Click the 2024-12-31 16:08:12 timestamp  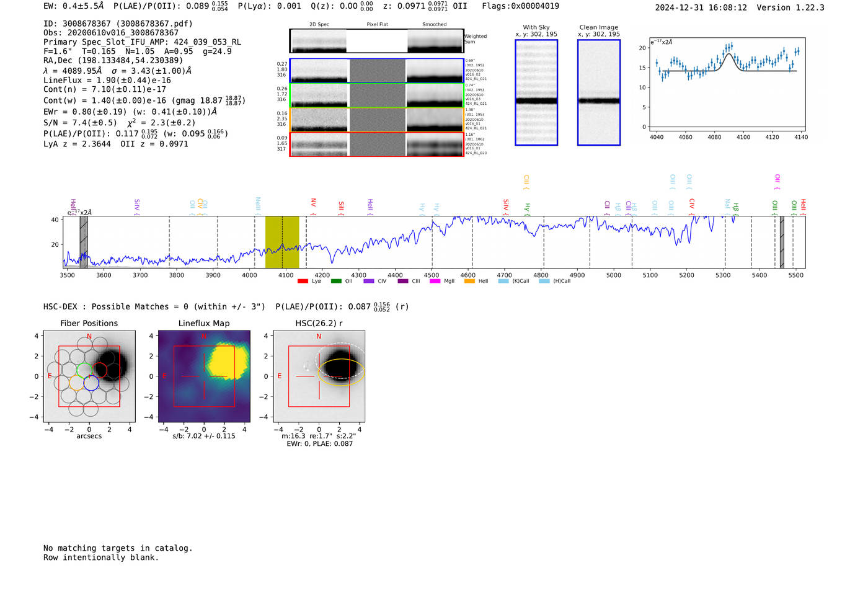click(x=701, y=7)
